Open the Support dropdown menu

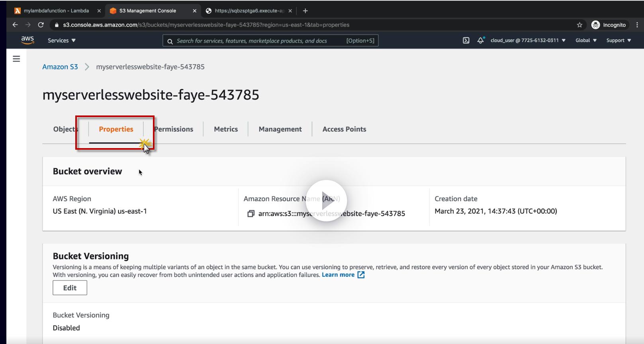click(619, 40)
